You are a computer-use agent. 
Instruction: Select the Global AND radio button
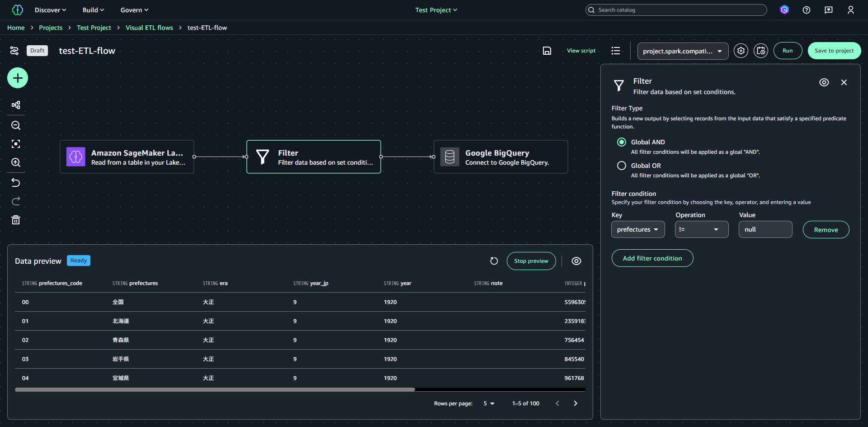tap(622, 142)
